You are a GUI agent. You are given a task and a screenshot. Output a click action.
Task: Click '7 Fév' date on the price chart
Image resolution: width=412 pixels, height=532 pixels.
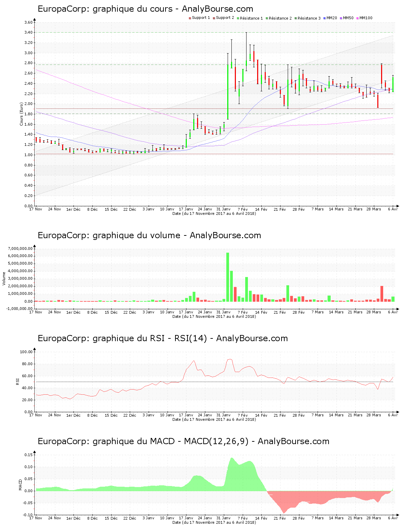pyautogui.click(x=243, y=209)
